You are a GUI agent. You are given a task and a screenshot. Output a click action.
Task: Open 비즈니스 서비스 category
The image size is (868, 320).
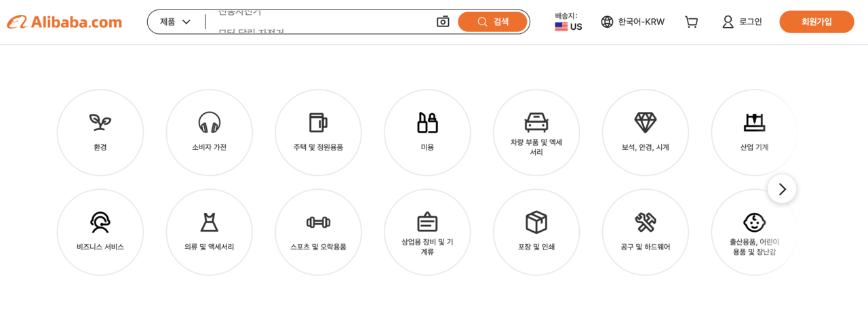click(x=100, y=222)
